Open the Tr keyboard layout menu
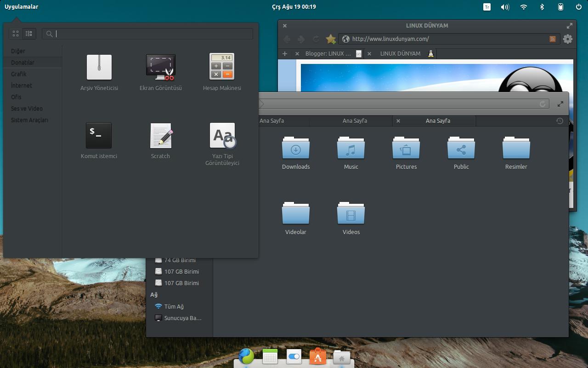Viewport: 588px width, 368px height. coord(486,7)
